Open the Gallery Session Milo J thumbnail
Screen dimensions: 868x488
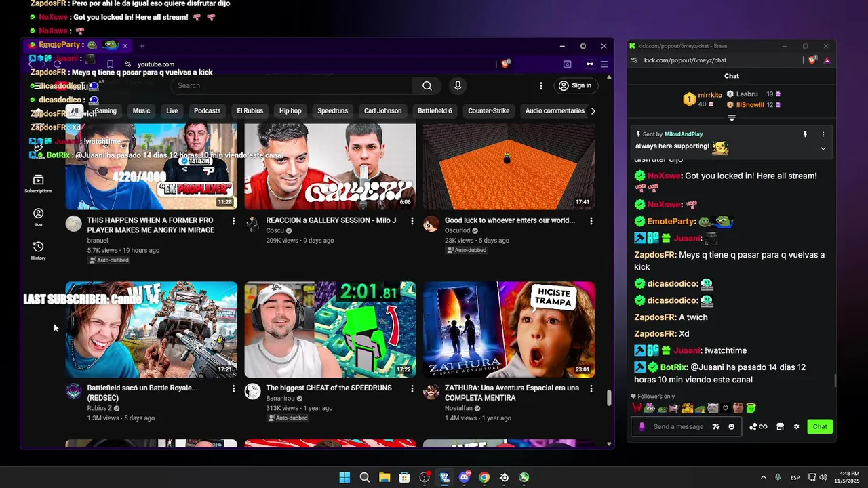[x=330, y=166]
